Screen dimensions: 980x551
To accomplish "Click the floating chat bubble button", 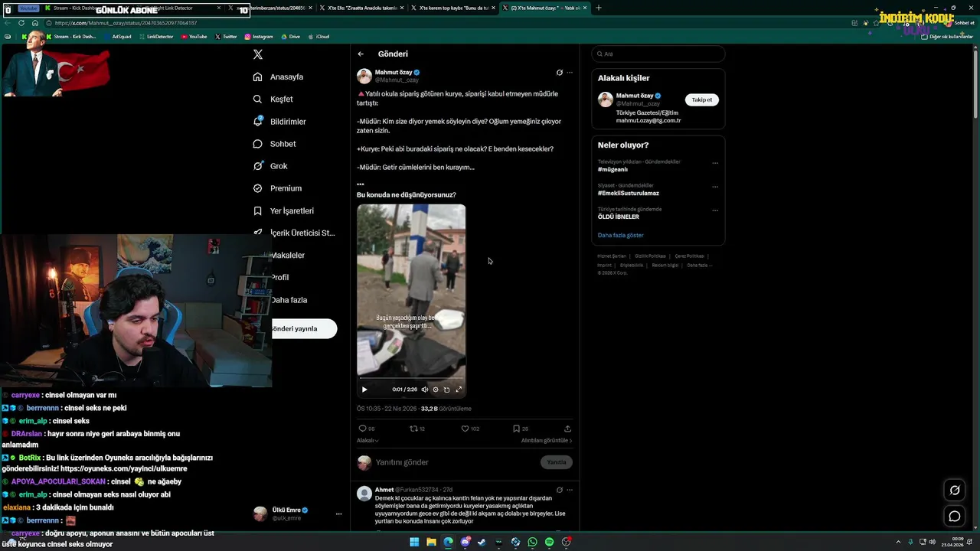I will 955,517.
